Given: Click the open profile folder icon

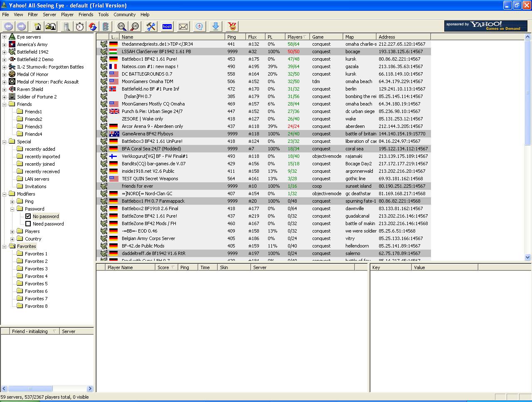Looking at the screenshot, I should (x=51, y=27).
